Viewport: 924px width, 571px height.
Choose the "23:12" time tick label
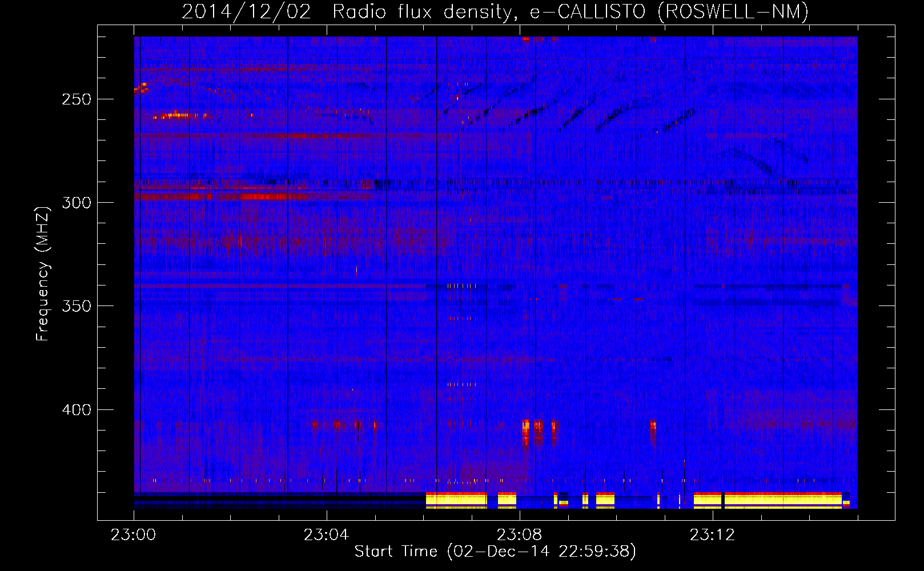[x=713, y=535]
